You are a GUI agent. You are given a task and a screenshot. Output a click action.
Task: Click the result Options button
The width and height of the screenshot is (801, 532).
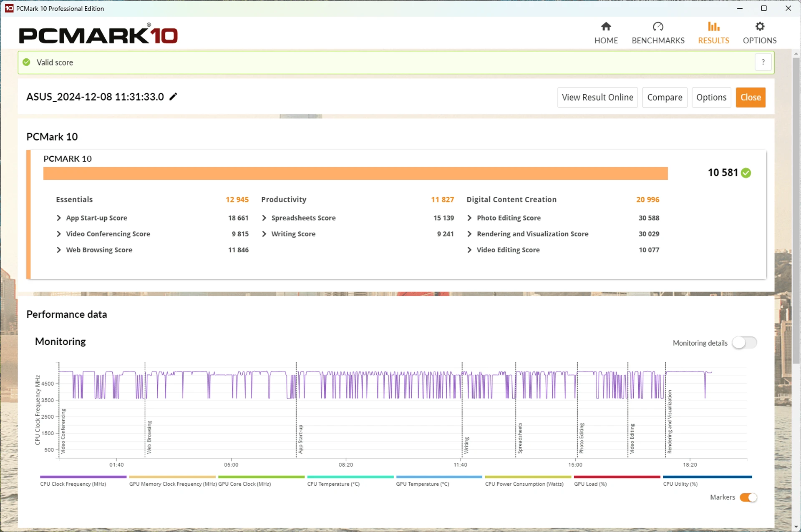pyautogui.click(x=711, y=97)
